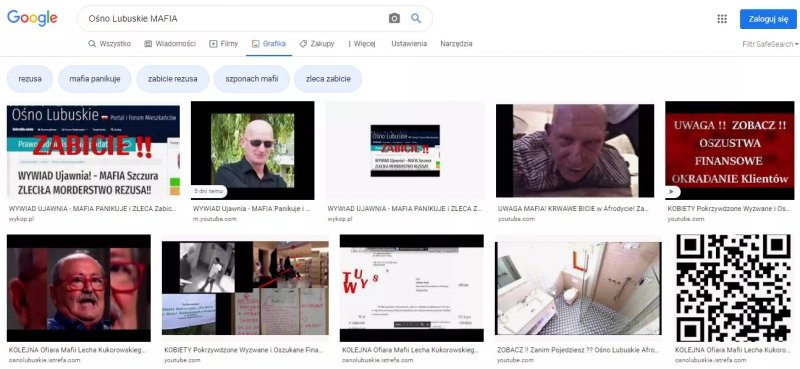Open 'UWAGA MAFIA! KRWAWE BICIE w Afrodycie' title
This screenshot has width=800, height=369.
(x=573, y=209)
